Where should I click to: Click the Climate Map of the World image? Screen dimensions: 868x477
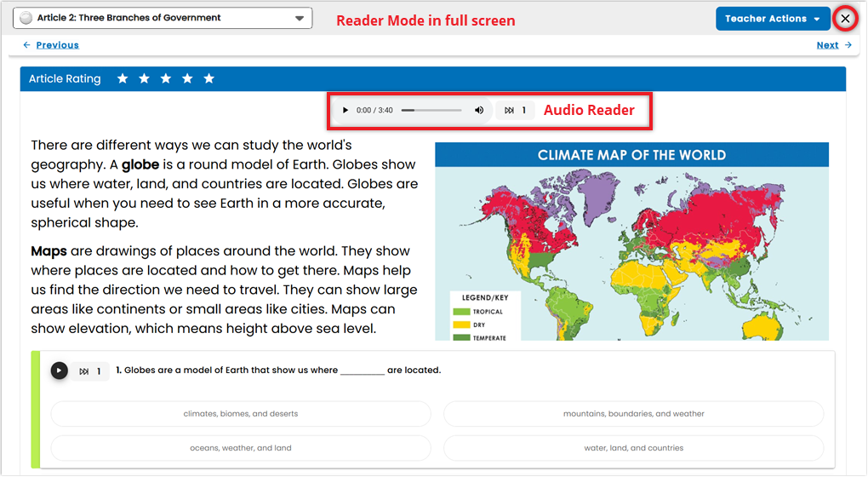pyautogui.click(x=631, y=242)
